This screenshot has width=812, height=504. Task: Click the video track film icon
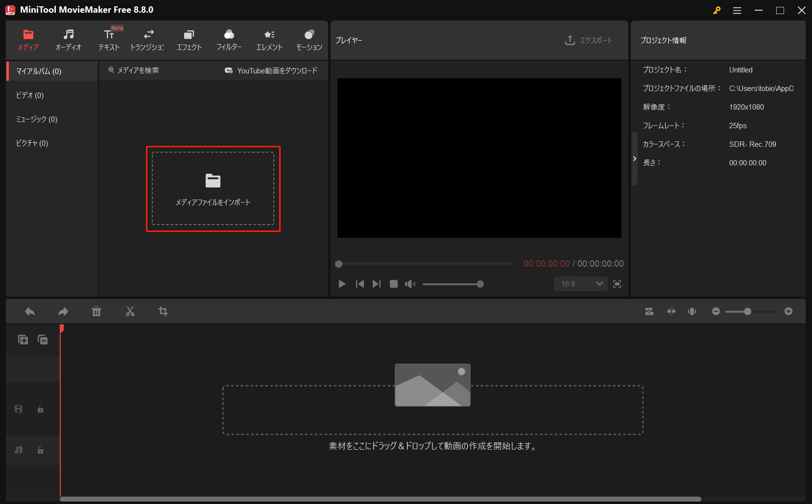[x=19, y=409]
